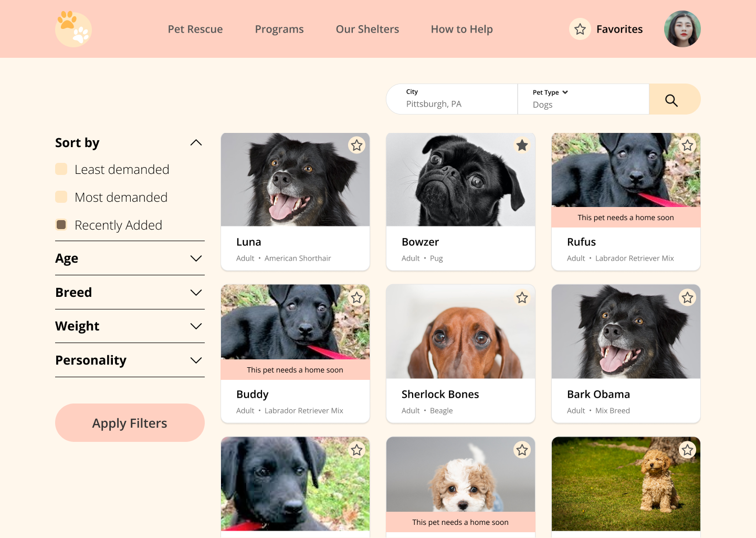The height and width of the screenshot is (538, 756).
Task: Click 'Adult • Beagle' text
Action: pyautogui.click(x=427, y=411)
